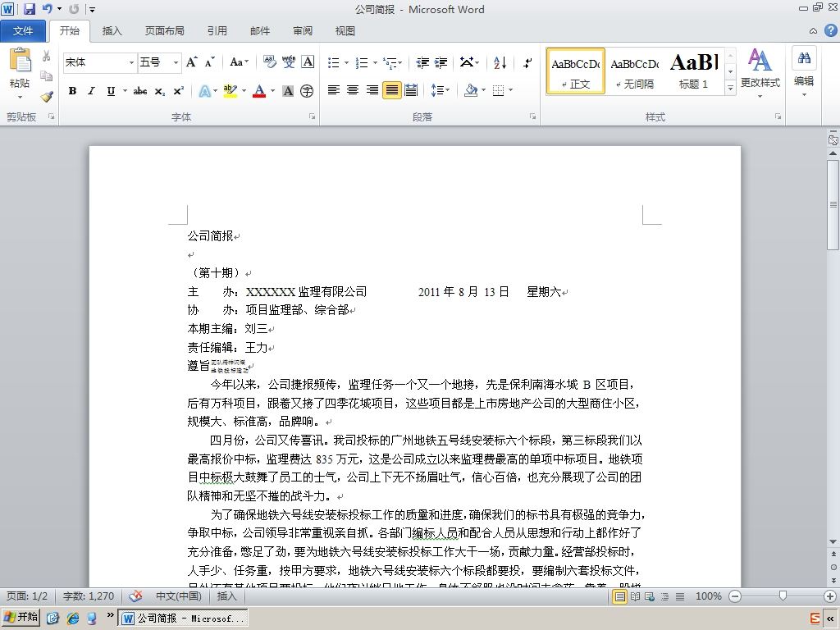Expand the styles gallery more arrow

[730, 88]
